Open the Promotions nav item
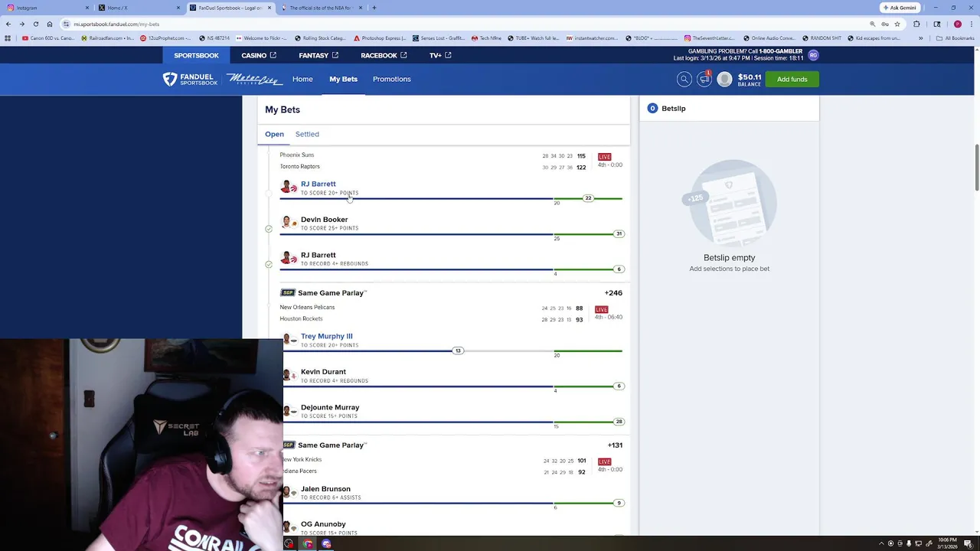 (391, 79)
